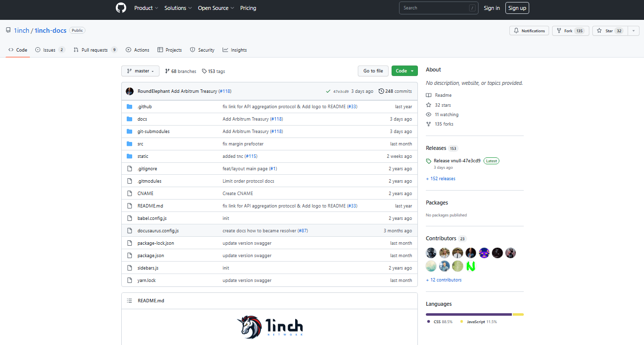This screenshot has height=345, width=644.
Task: Click the Sign up button
Action: [517, 8]
